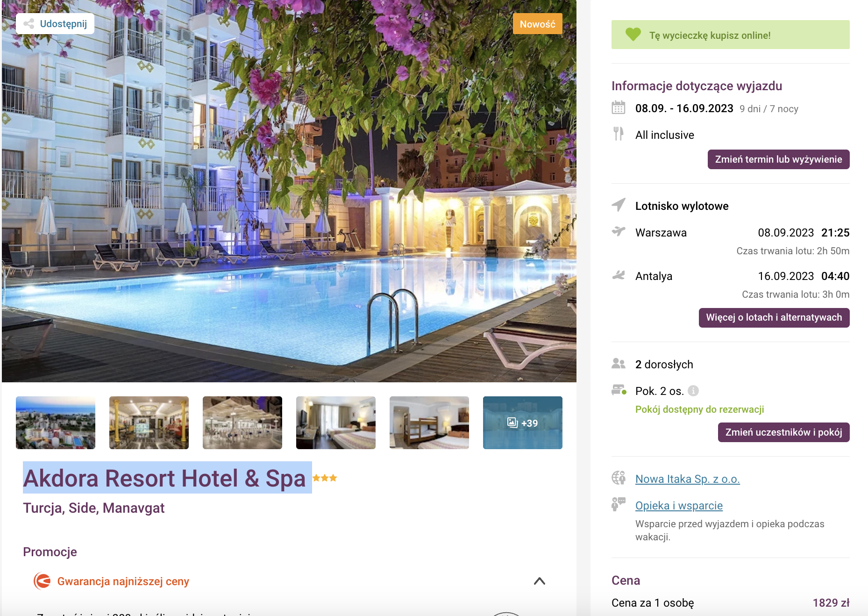The width and height of the screenshot is (868, 616).
Task: Click the fork and knife All inclusive icon
Action: pos(619,134)
